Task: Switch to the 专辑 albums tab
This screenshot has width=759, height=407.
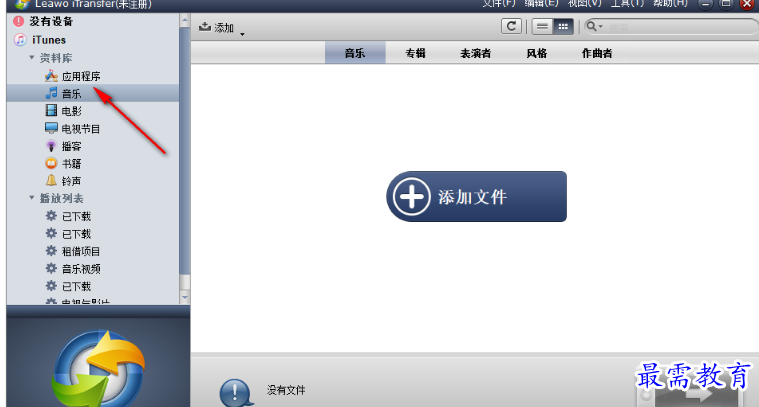Action: (x=415, y=53)
